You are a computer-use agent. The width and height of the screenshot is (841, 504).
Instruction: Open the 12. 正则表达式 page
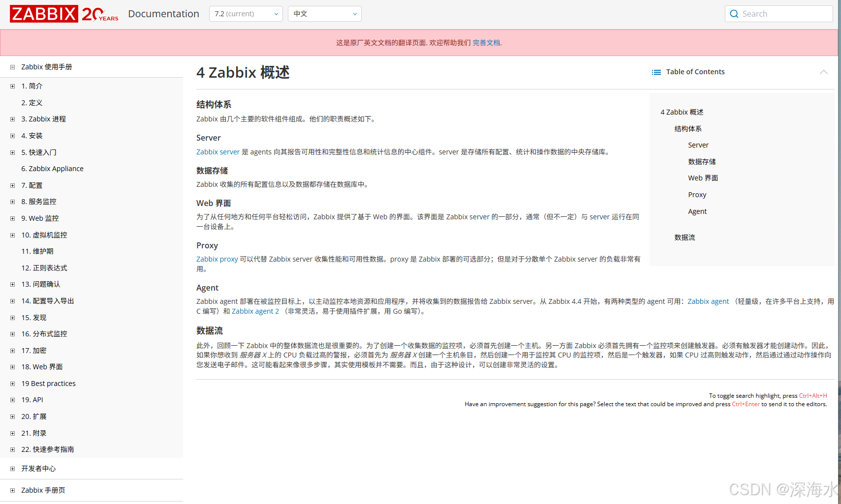point(44,268)
